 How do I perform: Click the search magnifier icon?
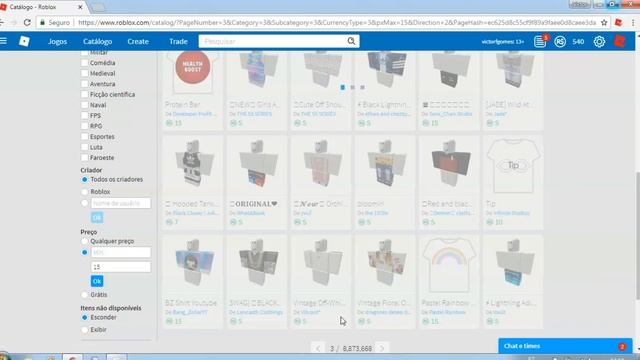click(x=351, y=41)
